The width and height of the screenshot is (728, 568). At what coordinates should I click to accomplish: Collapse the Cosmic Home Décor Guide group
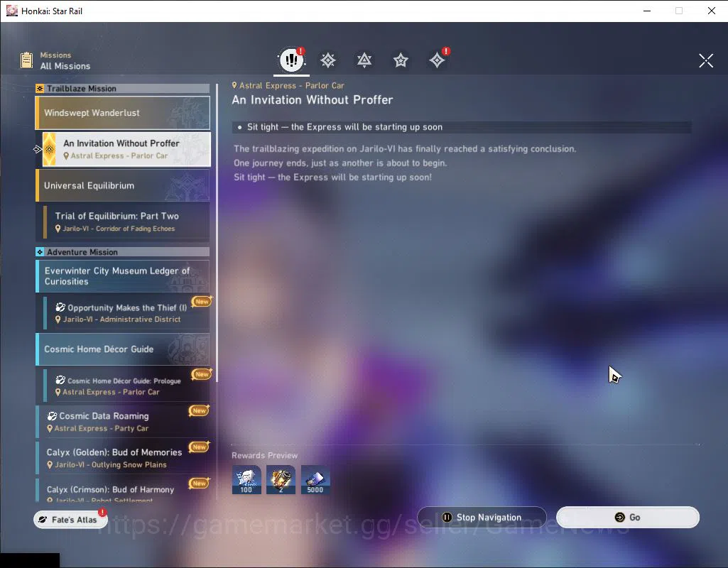click(x=123, y=349)
